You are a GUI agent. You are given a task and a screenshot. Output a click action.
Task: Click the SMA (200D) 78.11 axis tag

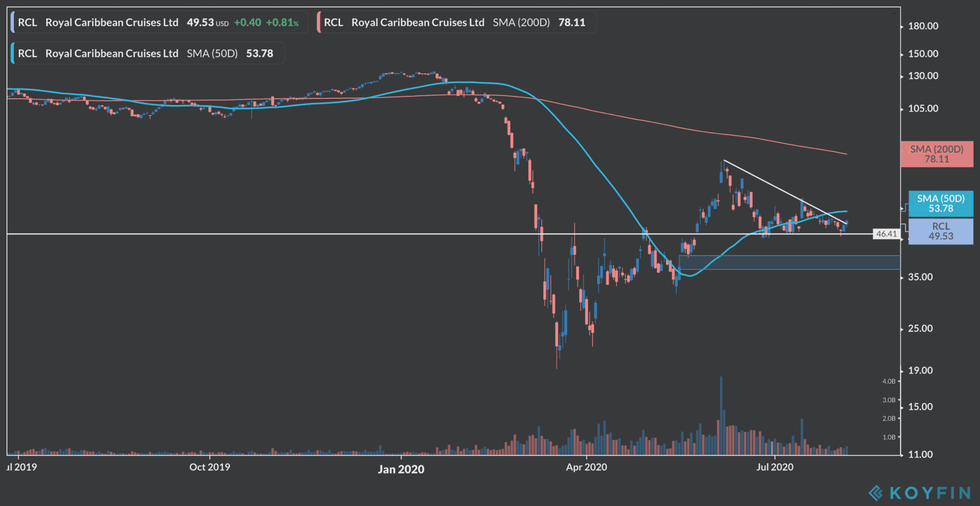(x=936, y=154)
